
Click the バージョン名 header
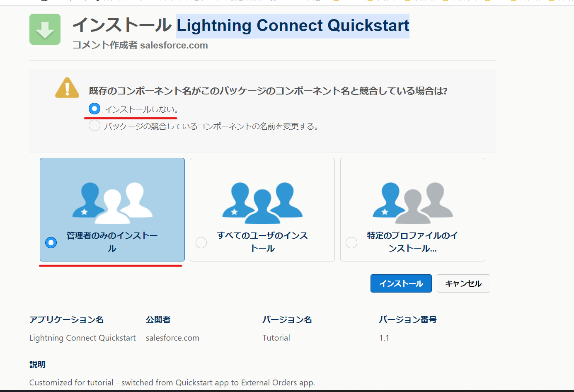click(x=287, y=319)
